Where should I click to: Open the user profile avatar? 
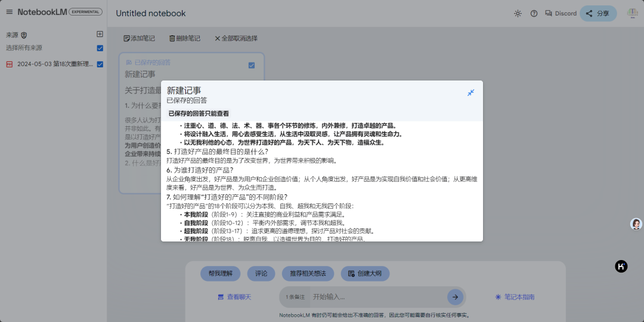point(632,13)
